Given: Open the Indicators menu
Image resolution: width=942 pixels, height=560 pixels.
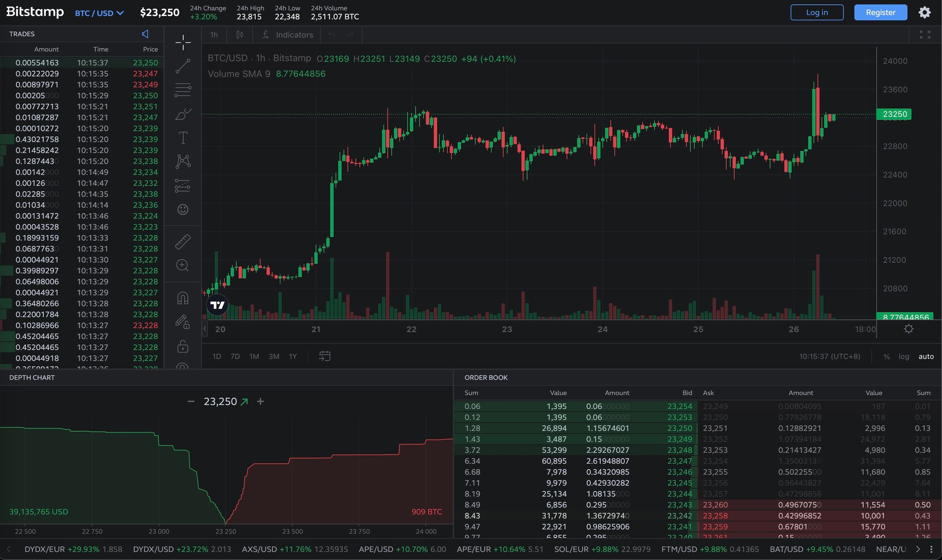Looking at the screenshot, I should coord(287,34).
